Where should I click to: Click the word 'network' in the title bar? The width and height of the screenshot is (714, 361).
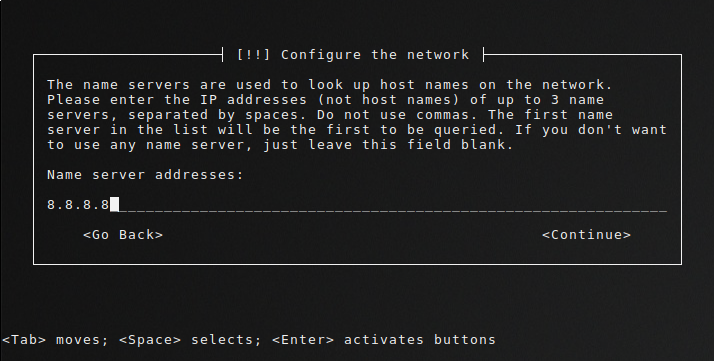438,55
